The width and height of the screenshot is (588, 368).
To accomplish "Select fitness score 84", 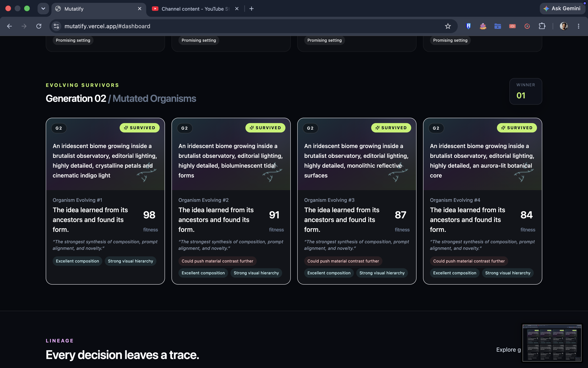I will (x=527, y=215).
